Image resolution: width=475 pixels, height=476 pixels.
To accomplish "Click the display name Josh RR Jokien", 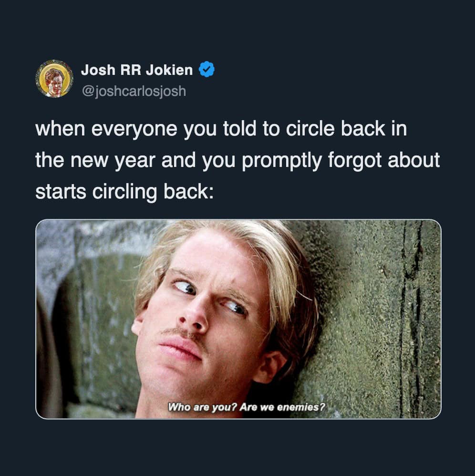I will 136,70.
